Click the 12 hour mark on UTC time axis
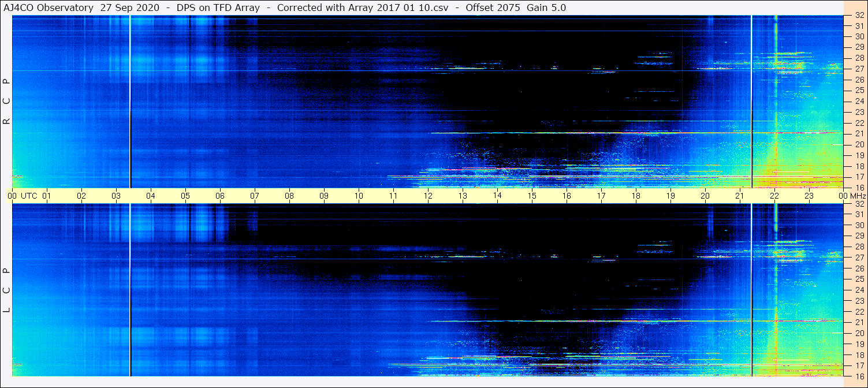The height and width of the screenshot is (388, 868). (x=428, y=196)
